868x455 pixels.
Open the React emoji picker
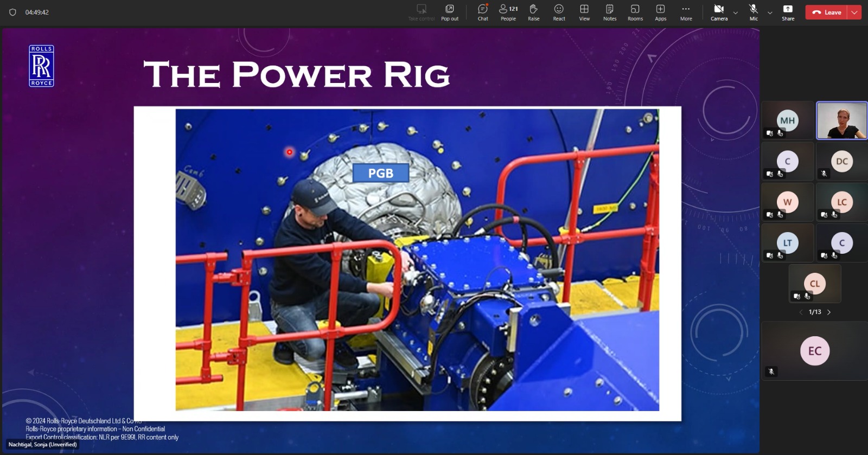coord(559,12)
